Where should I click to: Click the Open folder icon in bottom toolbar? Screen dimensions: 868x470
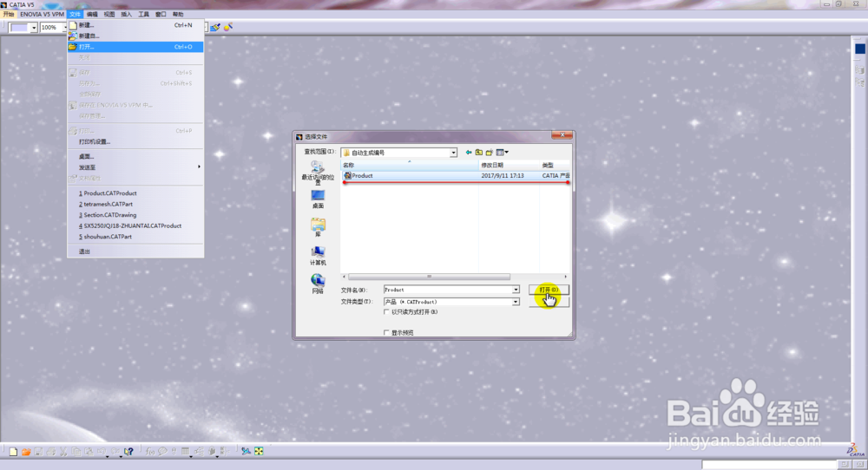26,452
